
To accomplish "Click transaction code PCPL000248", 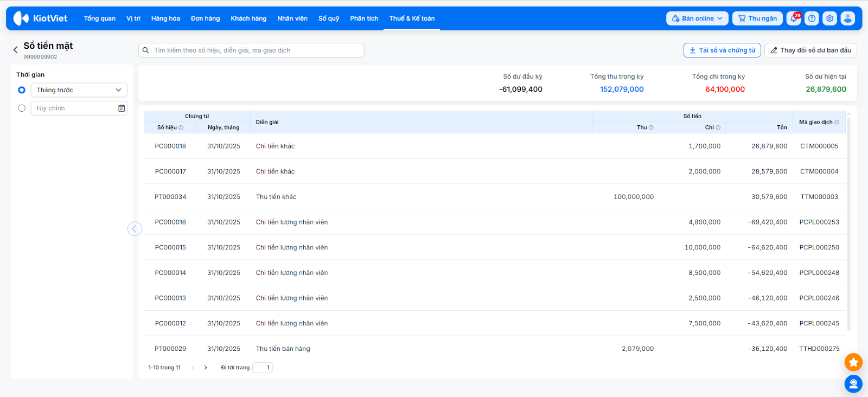I will point(819,273).
